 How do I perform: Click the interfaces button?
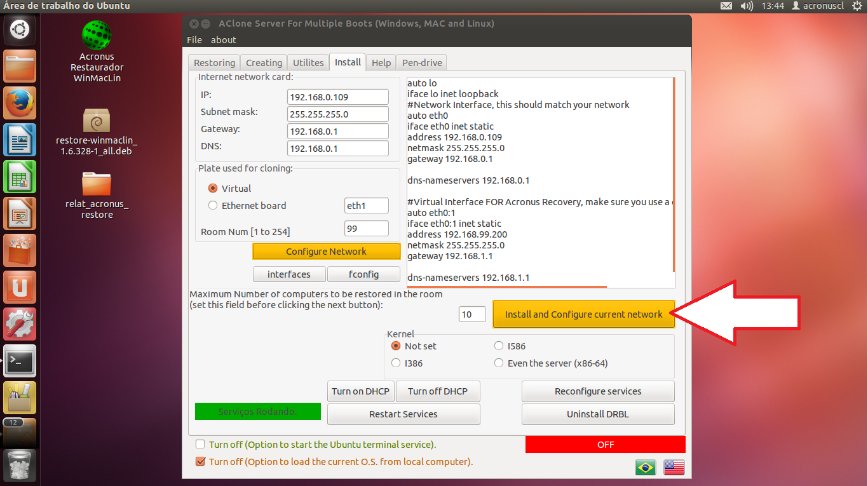coord(289,274)
